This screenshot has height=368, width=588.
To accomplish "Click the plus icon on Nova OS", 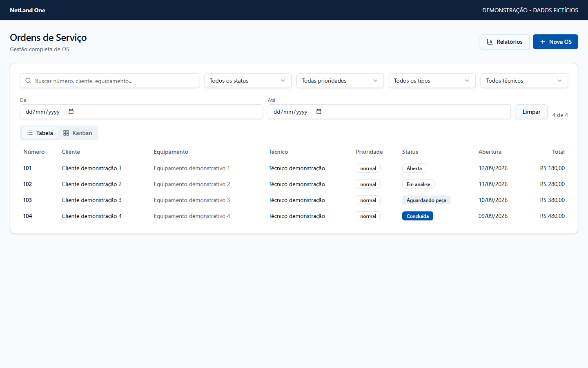I will click(543, 42).
